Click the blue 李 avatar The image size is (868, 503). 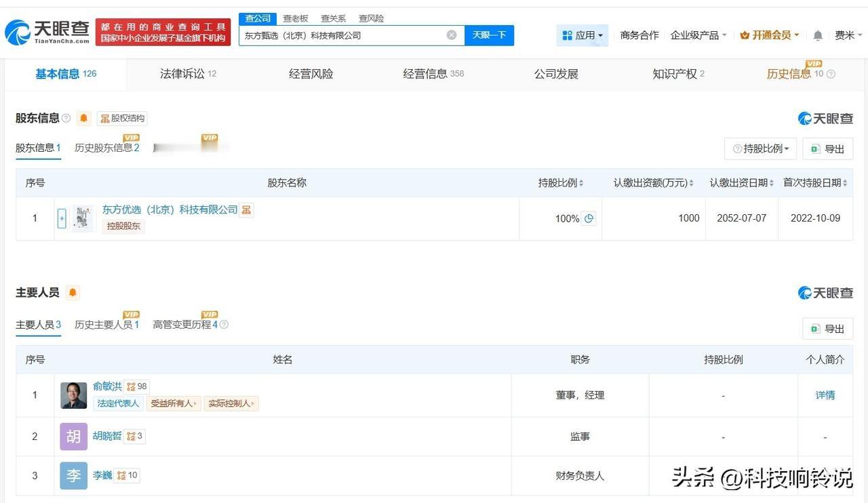click(74, 476)
